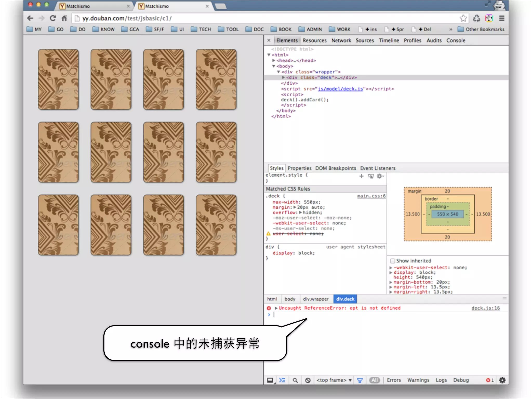Open the Chrome hamburger menu
The width and height of the screenshot is (532, 399).
pos(502,18)
